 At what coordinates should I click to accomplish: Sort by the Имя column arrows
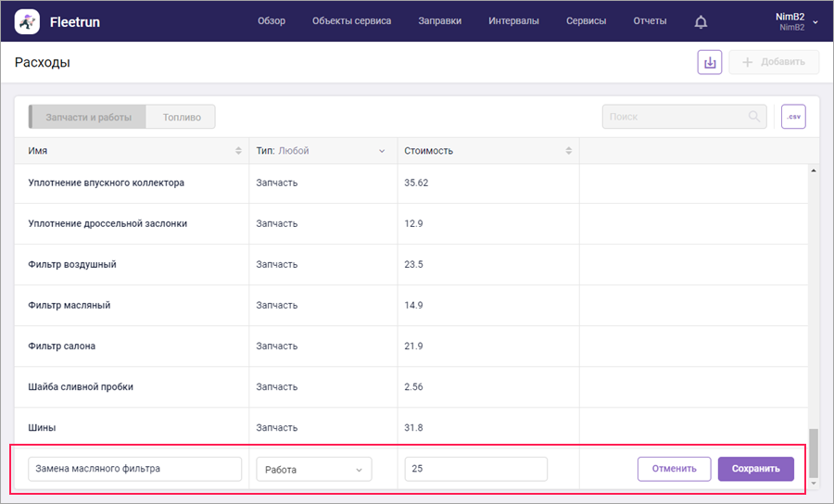(239, 151)
